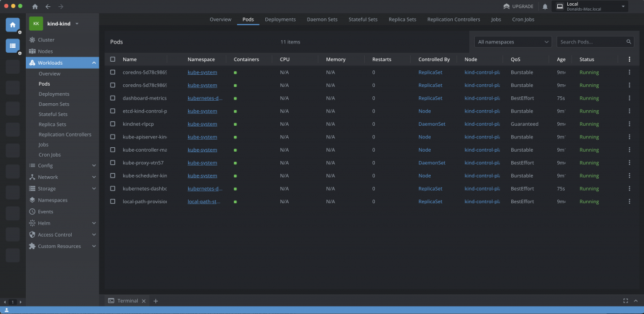Click the catalog list icon in left rail
This screenshot has width=644, height=314.
coord(13,45)
